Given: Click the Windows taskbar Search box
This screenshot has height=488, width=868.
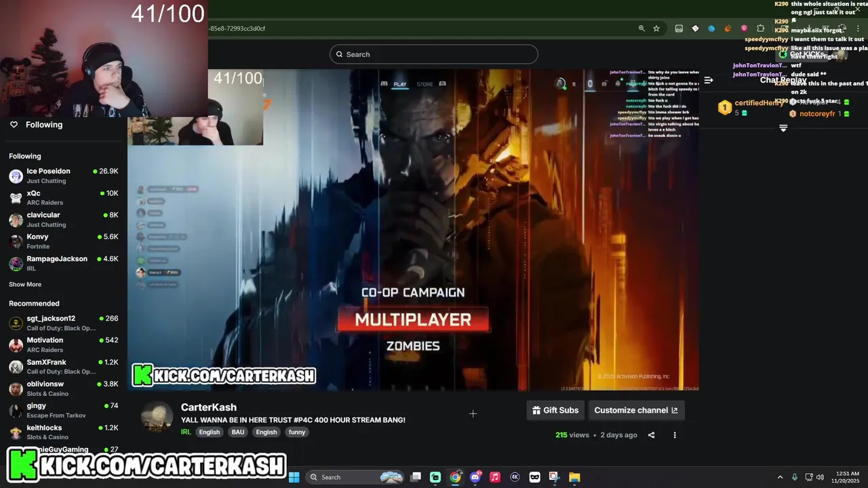Looking at the screenshot, I should pyautogui.click(x=354, y=477).
